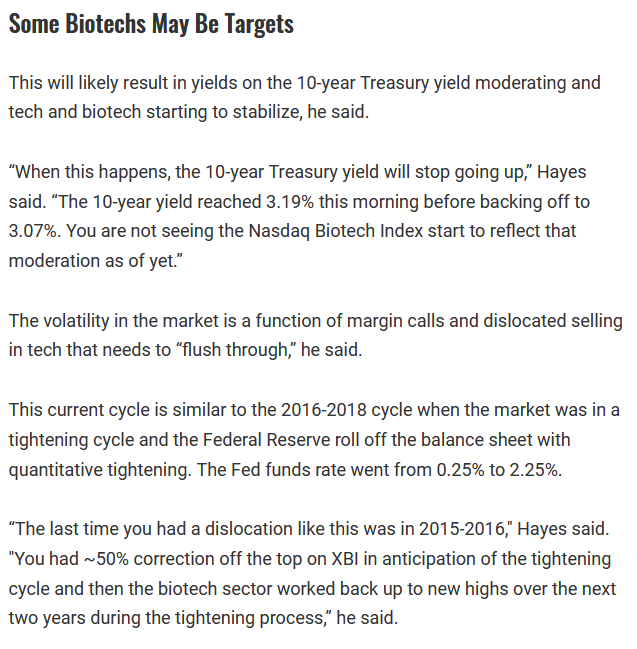The width and height of the screenshot is (637, 649).
Task: Click the text "quantitative tightening"
Action: (x=97, y=470)
